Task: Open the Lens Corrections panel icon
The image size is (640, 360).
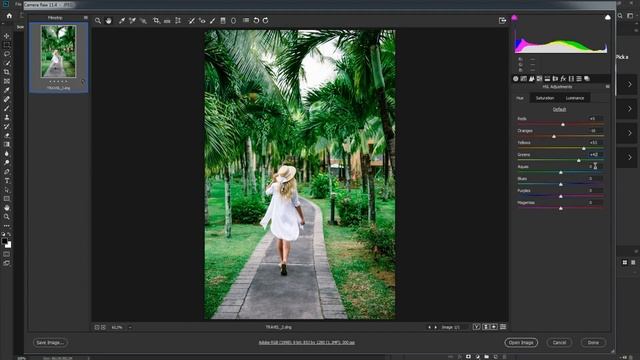Action: pyautogui.click(x=555, y=79)
